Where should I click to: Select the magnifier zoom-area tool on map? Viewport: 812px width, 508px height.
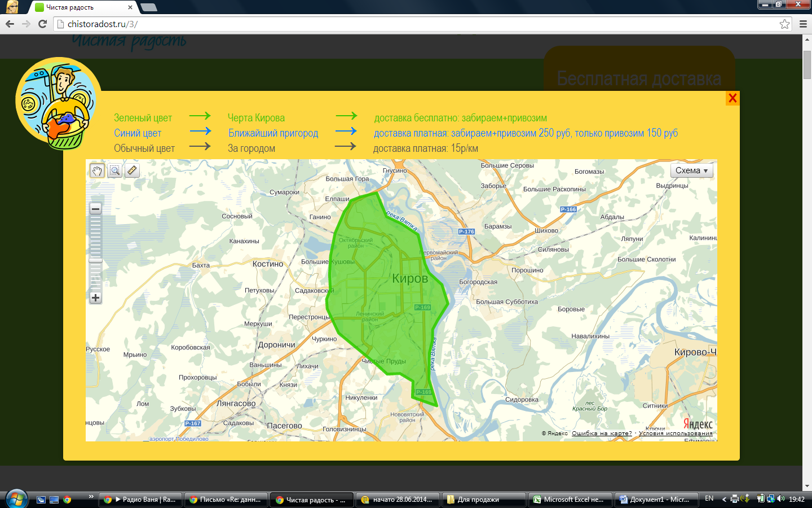coord(114,170)
